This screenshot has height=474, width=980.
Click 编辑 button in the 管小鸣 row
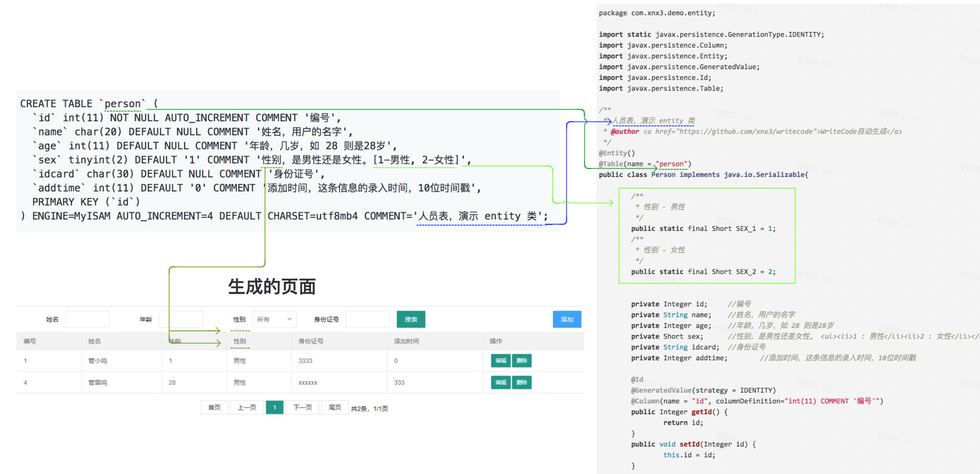coord(501,361)
